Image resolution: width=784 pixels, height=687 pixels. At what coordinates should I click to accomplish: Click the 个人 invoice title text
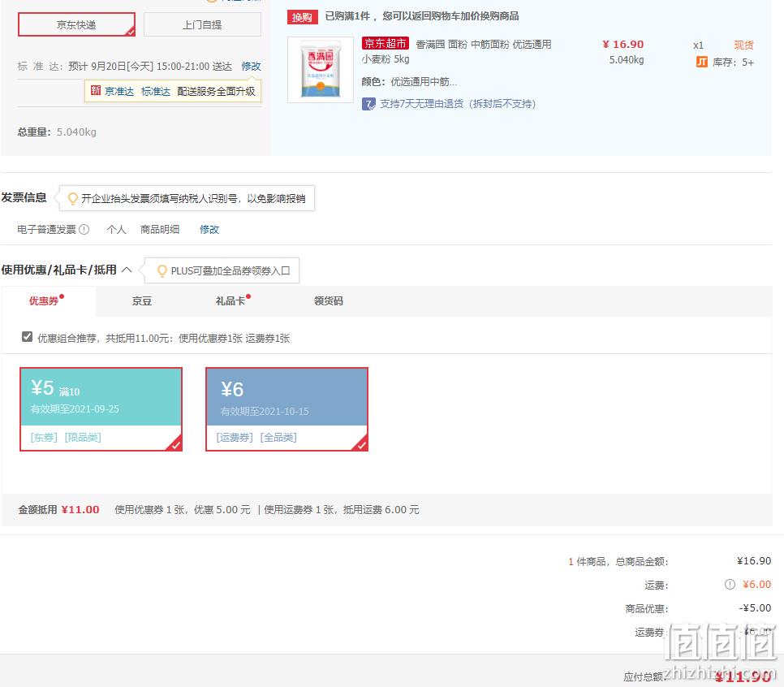(117, 229)
